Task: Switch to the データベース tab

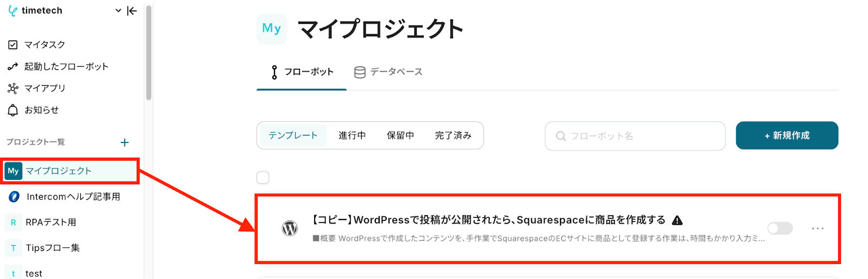Action: [x=388, y=72]
